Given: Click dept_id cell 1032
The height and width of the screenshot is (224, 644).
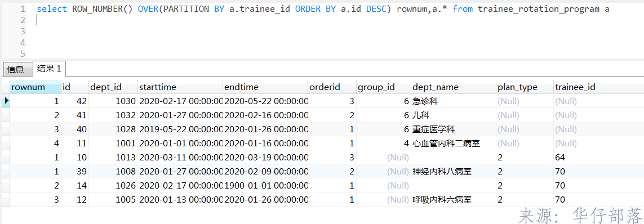Looking at the screenshot, I should pyautogui.click(x=113, y=115).
